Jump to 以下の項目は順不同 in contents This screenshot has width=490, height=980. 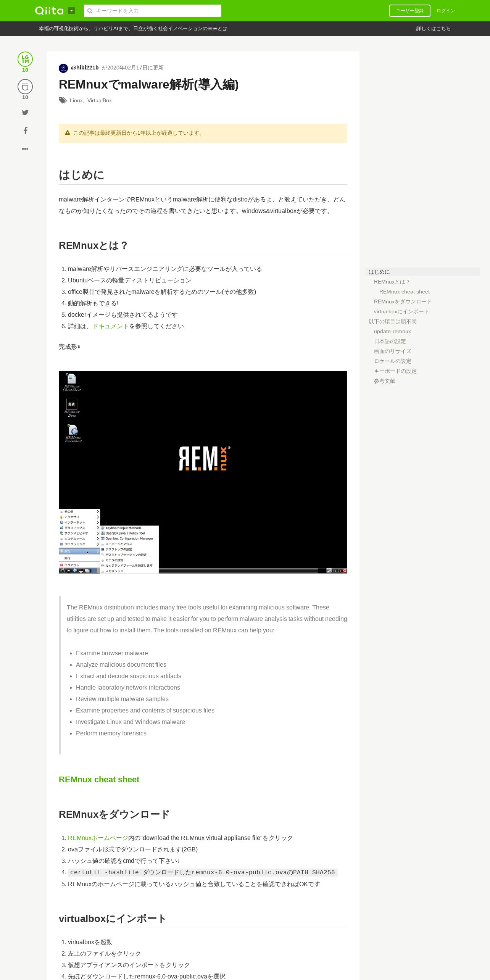(x=393, y=321)
